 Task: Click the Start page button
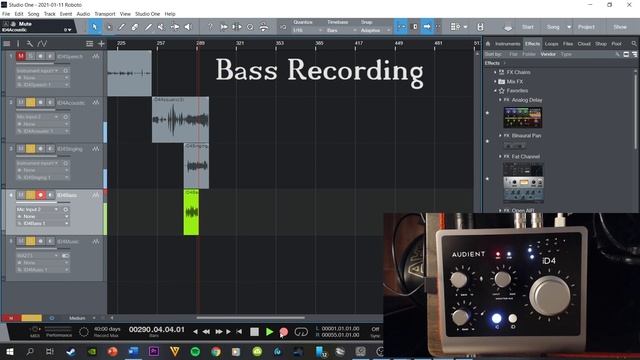point(527,27)
